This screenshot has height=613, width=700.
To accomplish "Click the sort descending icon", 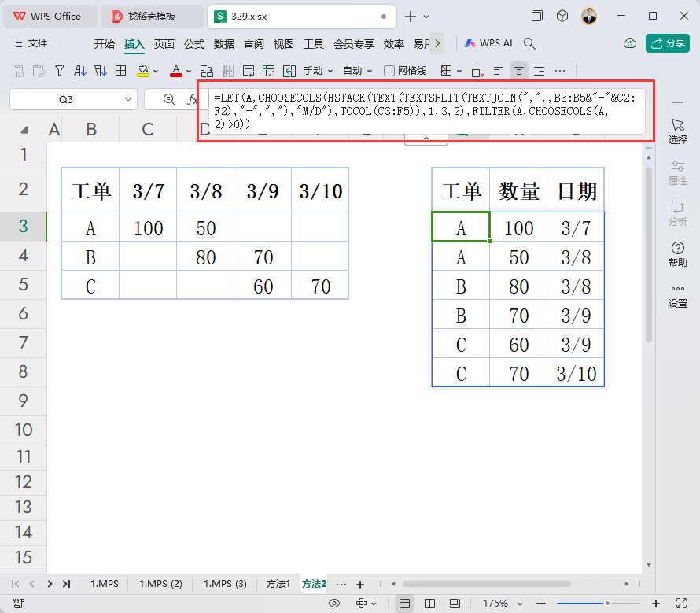I will point(101,71).
